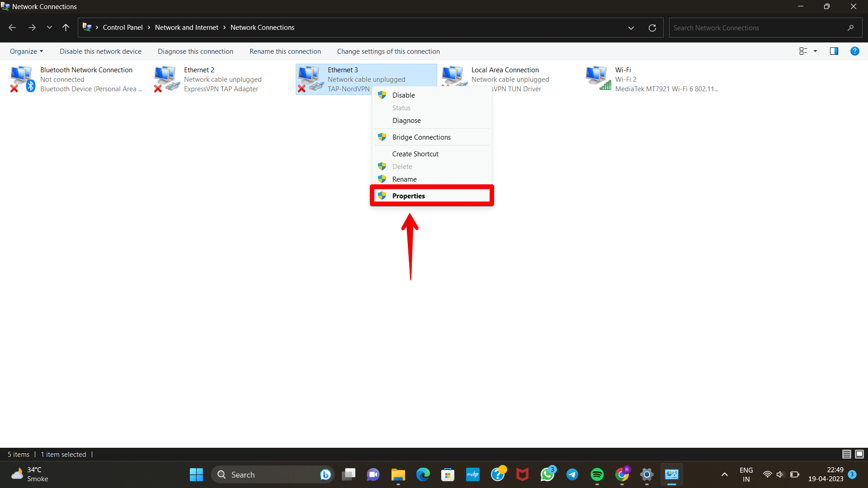This screenshot has width=868, height=488.
Task: Open the Change your view icon
Action: tap(803, 51)
